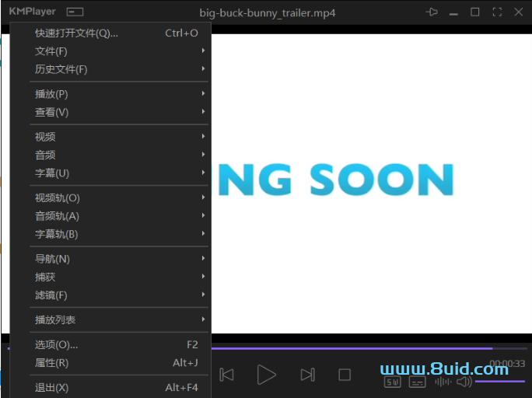The image size is (532, 398).
Task: Expand the 视频轨(O) submenu arrow
Action: pyautogui.click(x=203, y=197)
